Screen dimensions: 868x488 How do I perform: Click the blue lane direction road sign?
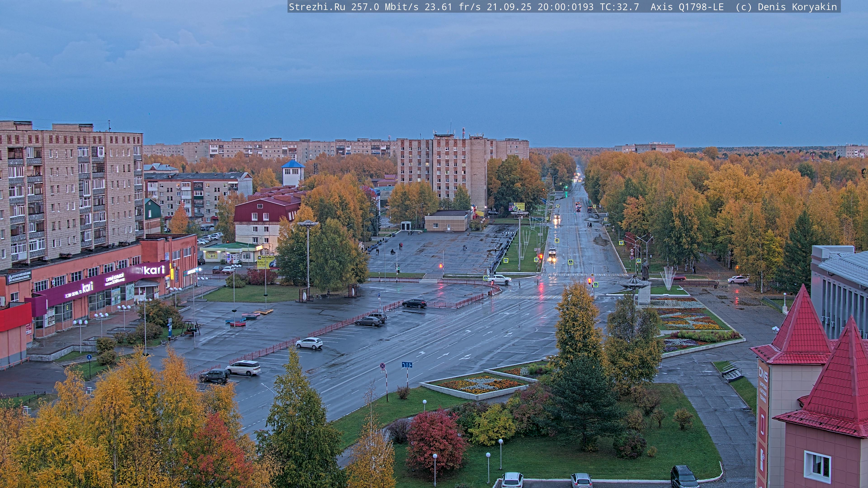point(407,365)
